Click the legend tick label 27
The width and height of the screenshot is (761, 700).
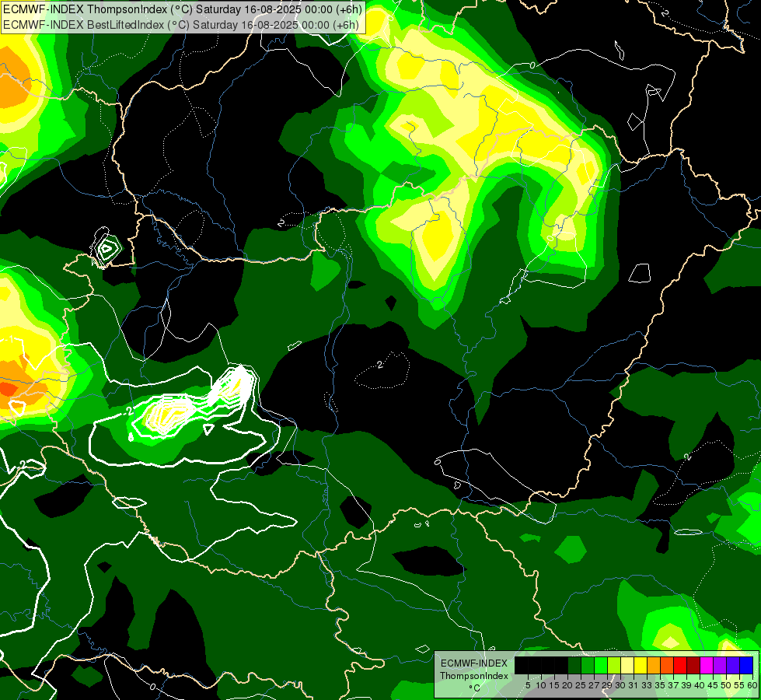point(594,685)
